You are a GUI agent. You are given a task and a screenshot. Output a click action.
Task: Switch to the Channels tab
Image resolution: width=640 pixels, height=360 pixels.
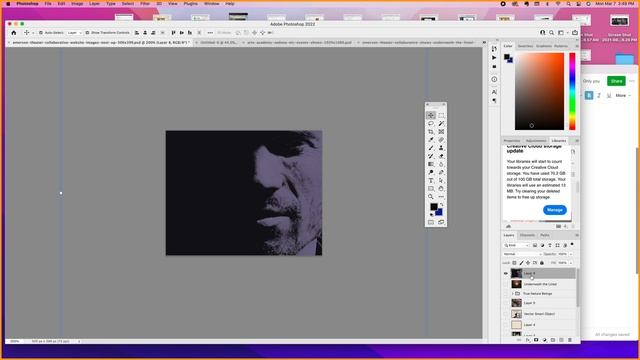tap(527, 236)
